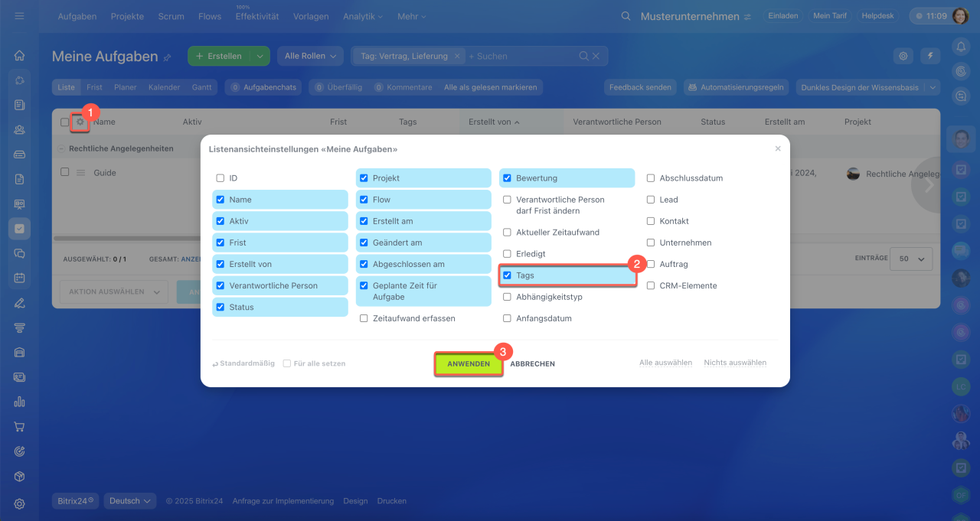Click in the Suchen search input field
980x521 pixels.
521,56
